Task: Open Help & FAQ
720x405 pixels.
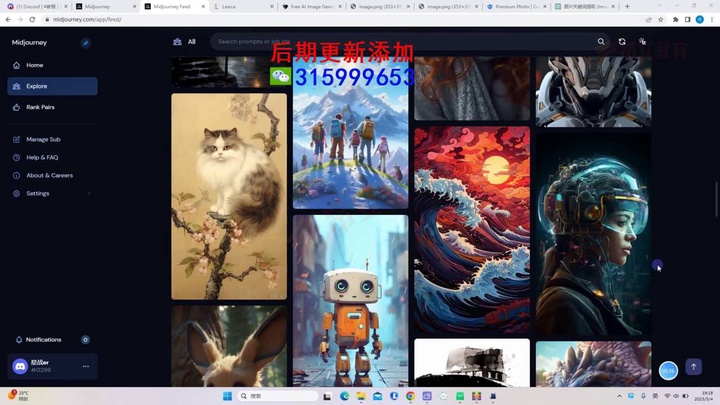Action: point(42,157)
